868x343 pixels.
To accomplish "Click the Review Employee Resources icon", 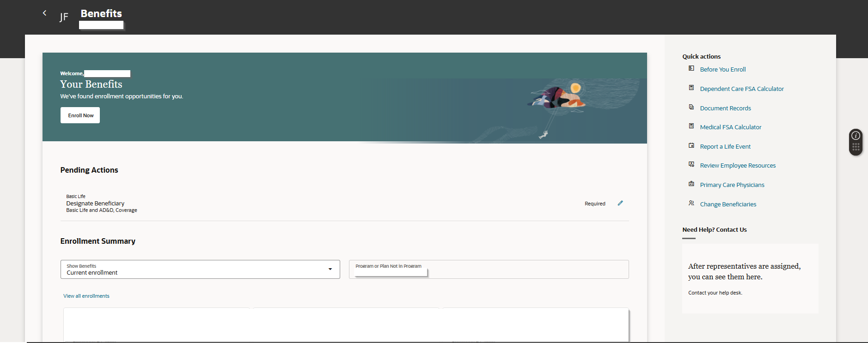I will [691, 164].
